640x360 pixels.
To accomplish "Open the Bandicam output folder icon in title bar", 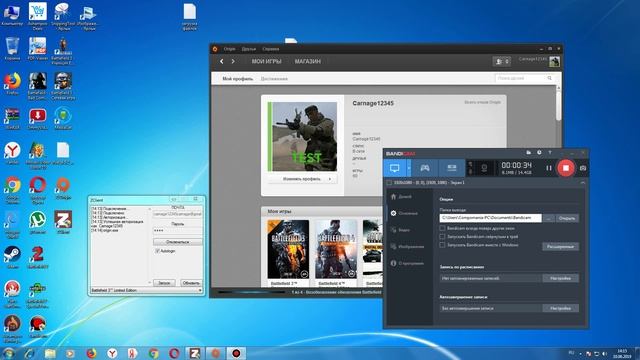I will [529, 153].
